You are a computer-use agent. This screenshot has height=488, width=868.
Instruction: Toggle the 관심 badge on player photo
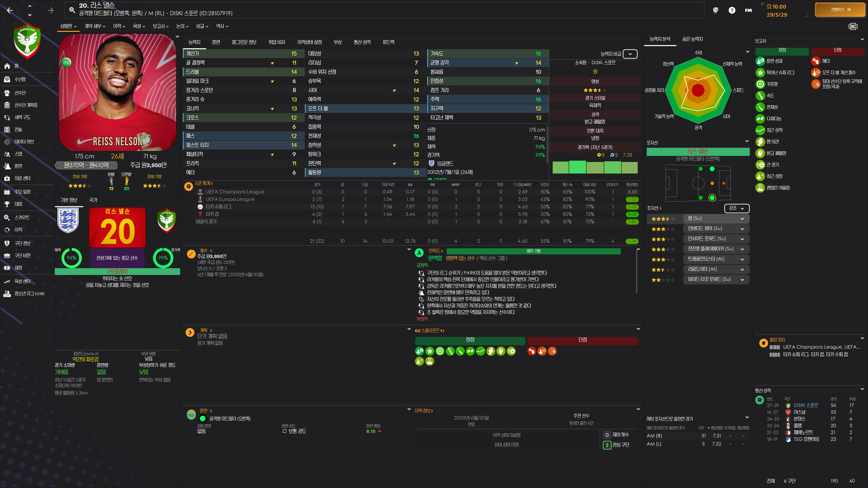click(x=66, y=62)
